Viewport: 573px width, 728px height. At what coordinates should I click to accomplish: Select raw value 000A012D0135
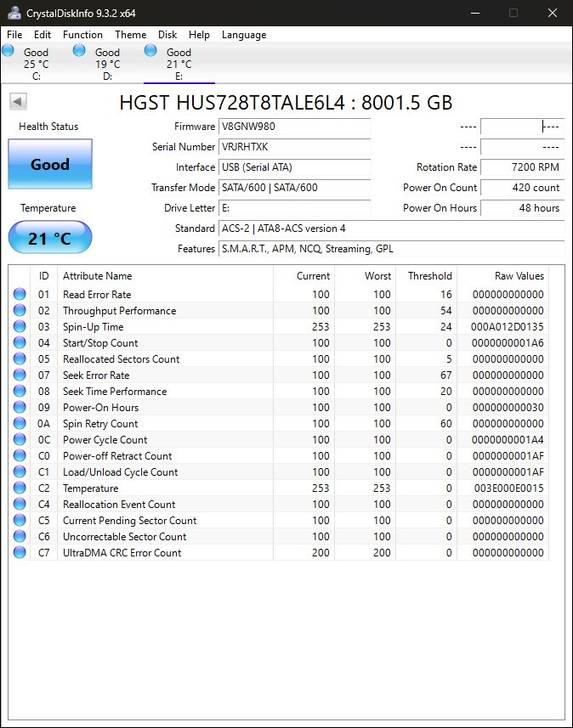coord(507,326)
